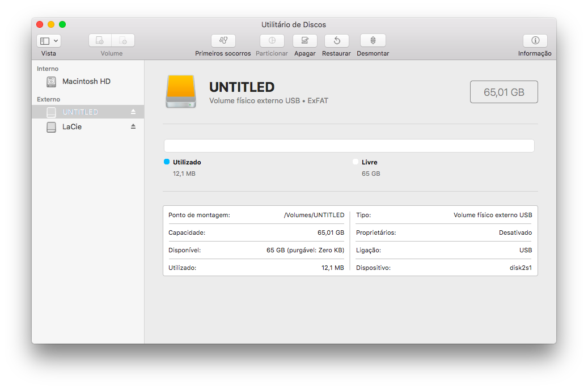Click the Macintosh HD disk icon

pyautogui.click(x=52, y=82)
